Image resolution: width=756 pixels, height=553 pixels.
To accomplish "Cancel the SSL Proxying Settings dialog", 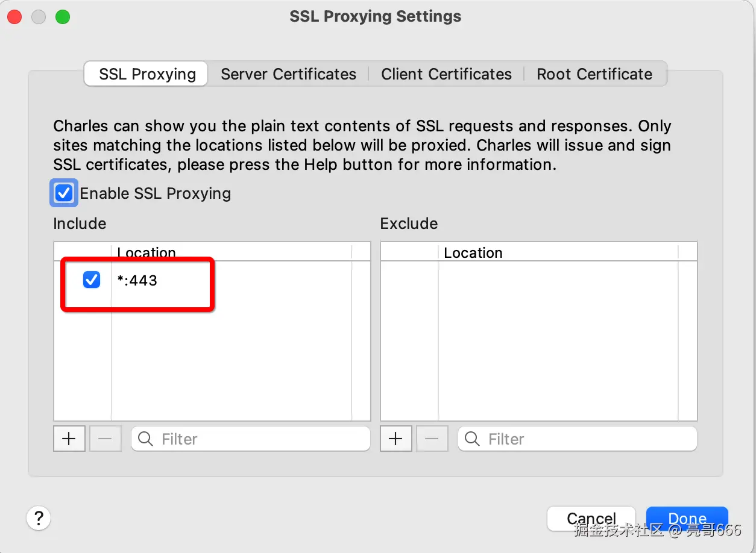I will coord(591,519).
